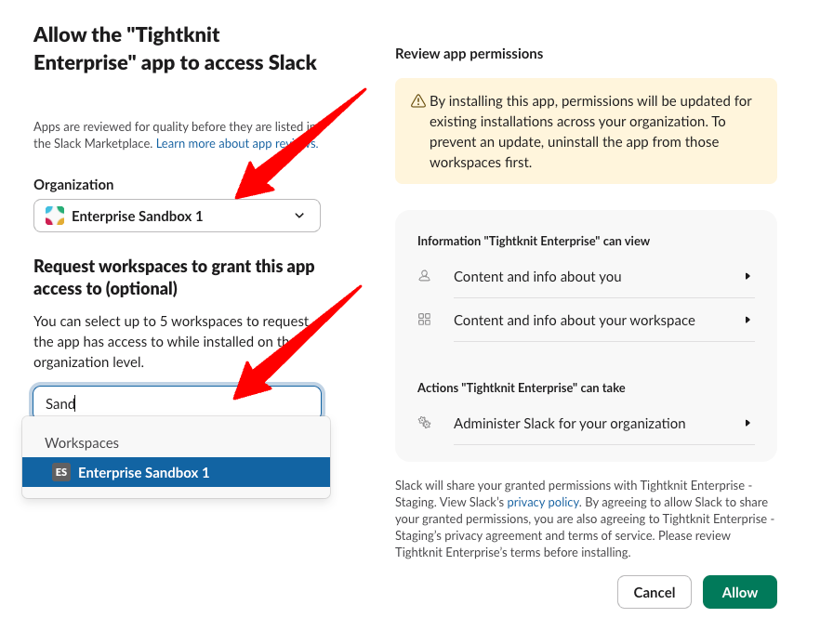Image resolution: width=820 pixels, height=644 pixels.
Task: Click the grid icon beside workspace content
Action: tap(425, 320)
